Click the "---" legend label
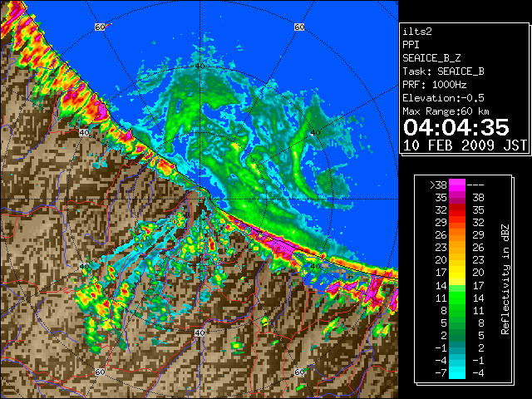Viewport: 532px width, 399px height. click(475, 185)
